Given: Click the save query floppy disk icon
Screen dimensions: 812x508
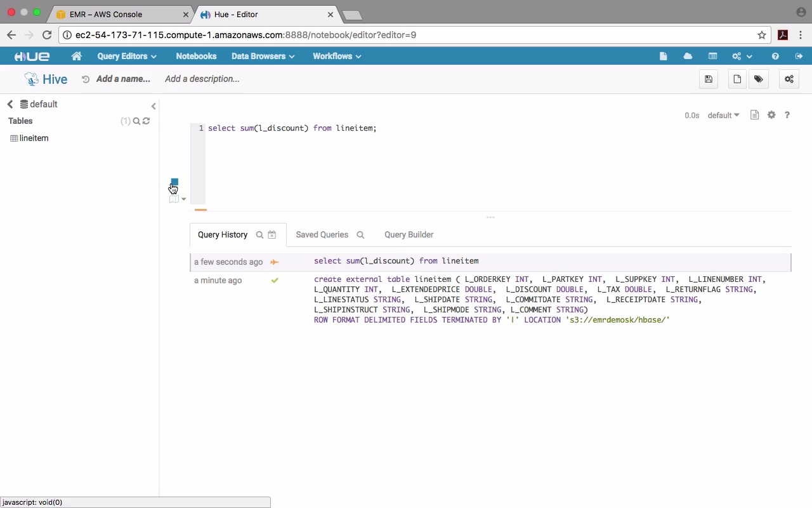Looking at the screenshot, I should click(x=709, y=79).
